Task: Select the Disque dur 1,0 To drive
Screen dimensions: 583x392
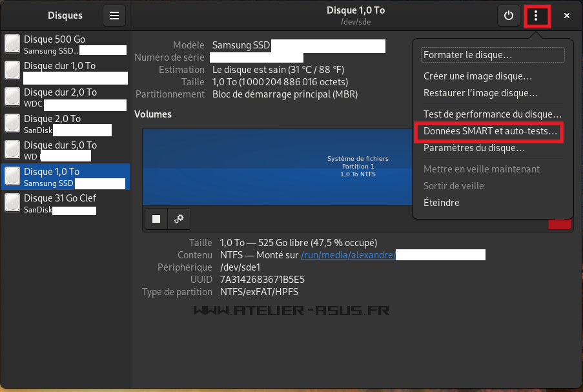Action: pyautogui.click(x=65, y=70)
